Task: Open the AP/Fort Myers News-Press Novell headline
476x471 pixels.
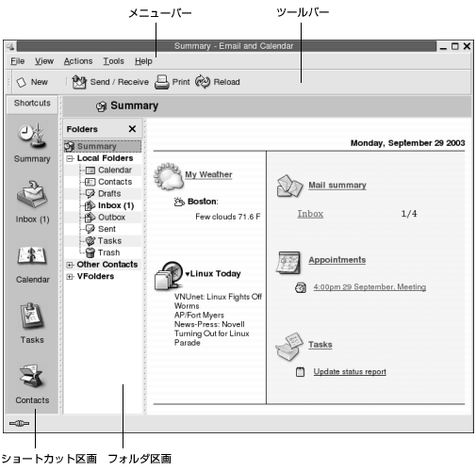Action: (212, 329)
